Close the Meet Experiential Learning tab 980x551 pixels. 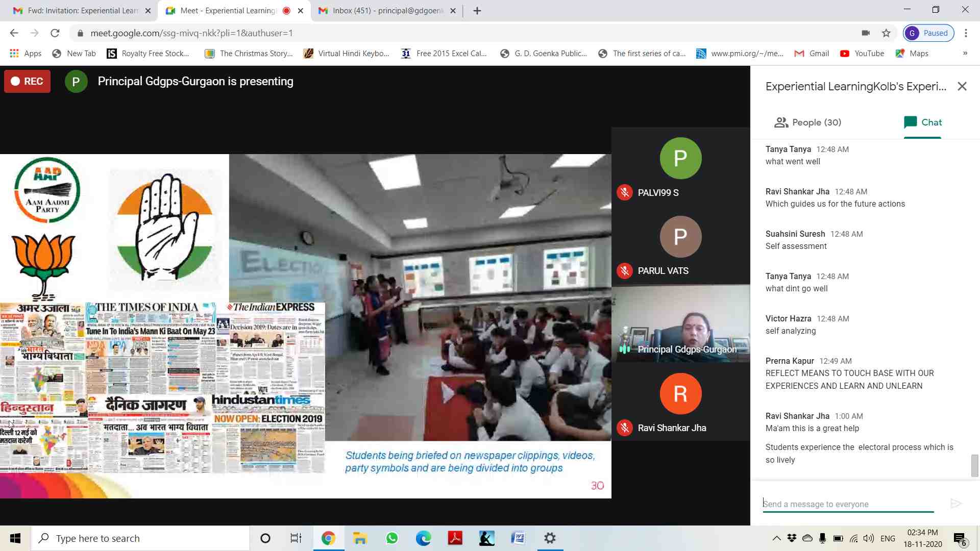pos(301,11)
